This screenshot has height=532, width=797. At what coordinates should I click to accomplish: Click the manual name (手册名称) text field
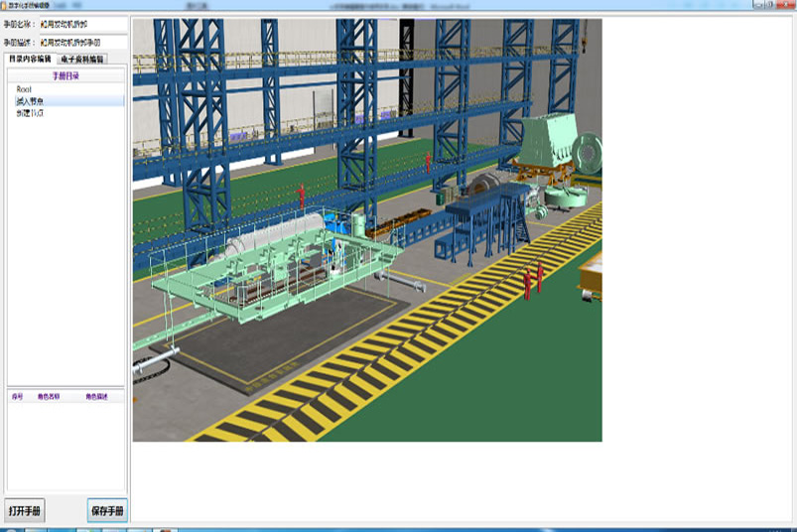(x=82, y=25)
